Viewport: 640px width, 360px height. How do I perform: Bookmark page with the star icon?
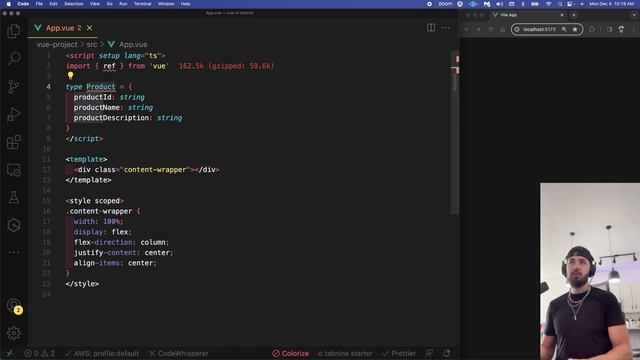click(575, 29)
